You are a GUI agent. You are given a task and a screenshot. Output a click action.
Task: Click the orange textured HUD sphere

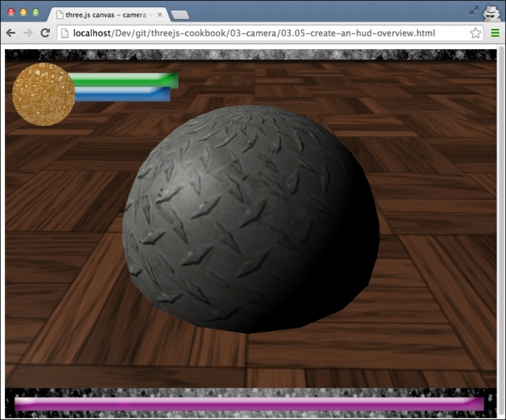point(43,95)
